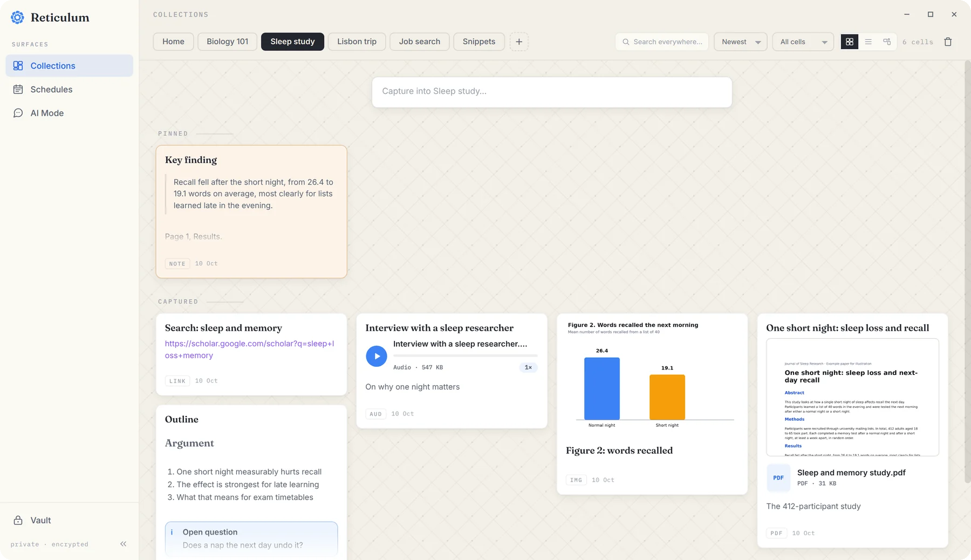
Task: Play the sleep researcher interview audio
Action: click(377, 356)
